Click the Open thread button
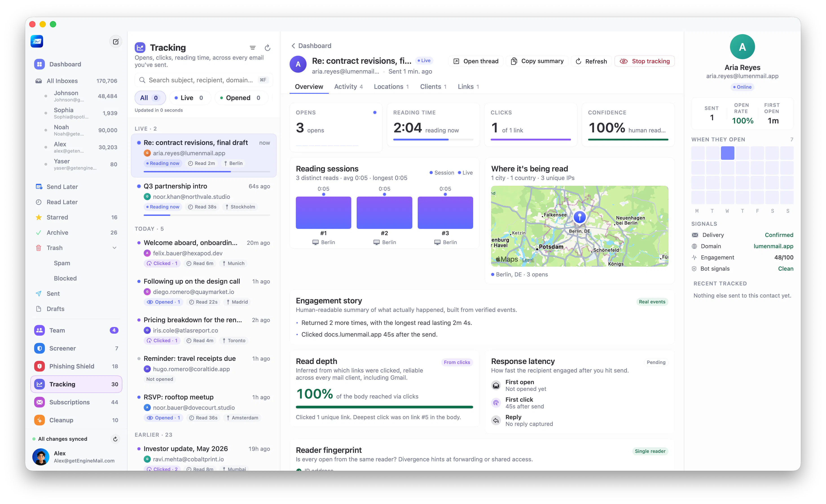This screenshot has height=504, width=826. [x=476, y=61]
